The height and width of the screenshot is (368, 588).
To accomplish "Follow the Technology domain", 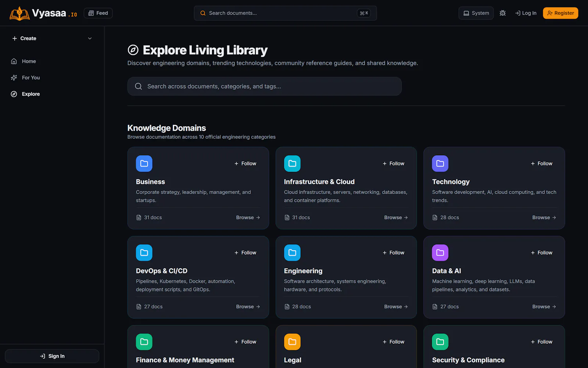I will click(x=542, y=163).
